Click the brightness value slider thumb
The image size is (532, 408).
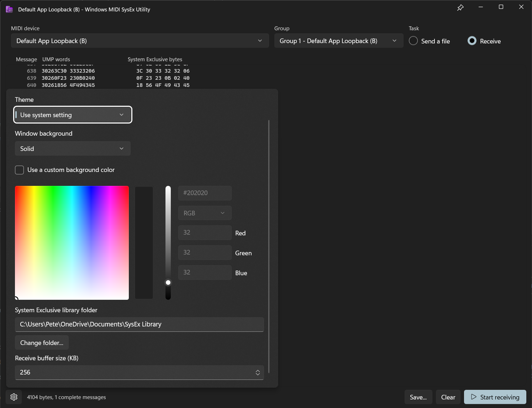[168, 282]
